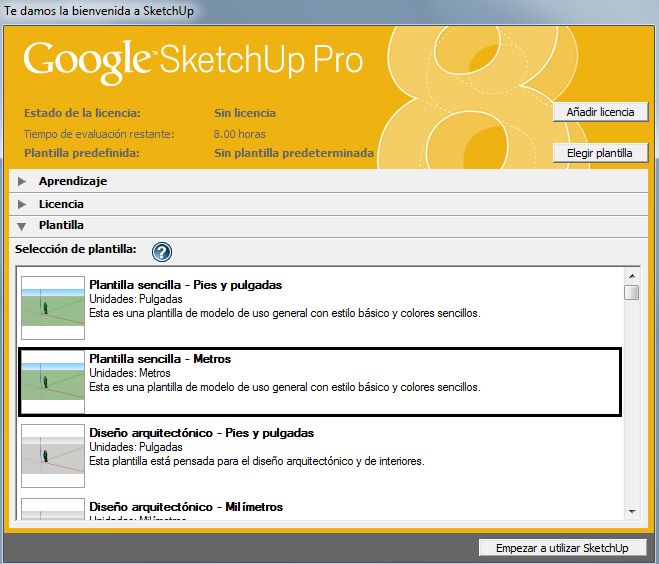Collapse the Plantilla section triangle

pos(22,227)
